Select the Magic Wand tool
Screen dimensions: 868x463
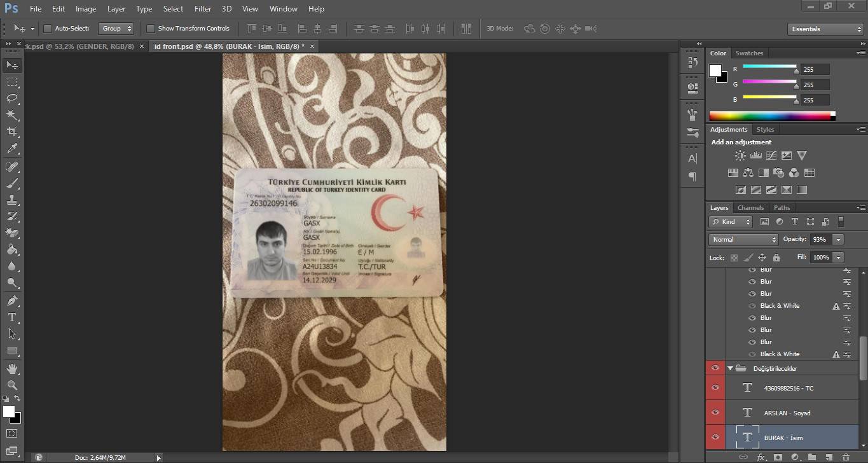[x=12, y=115]
